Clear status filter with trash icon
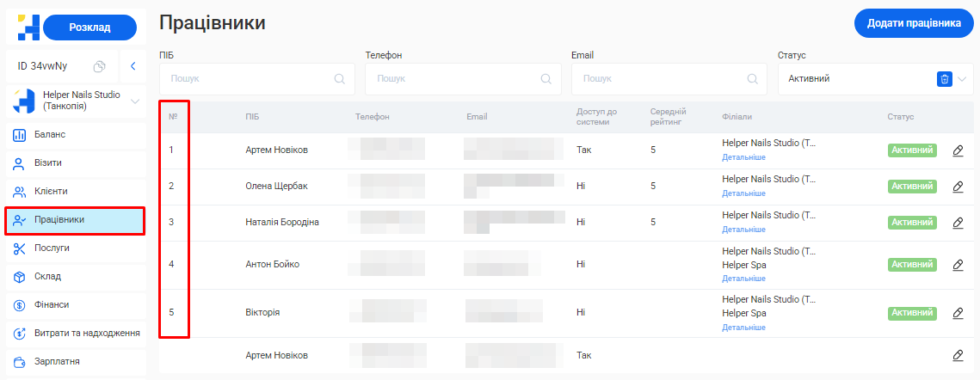 click(x=944, y=79)
